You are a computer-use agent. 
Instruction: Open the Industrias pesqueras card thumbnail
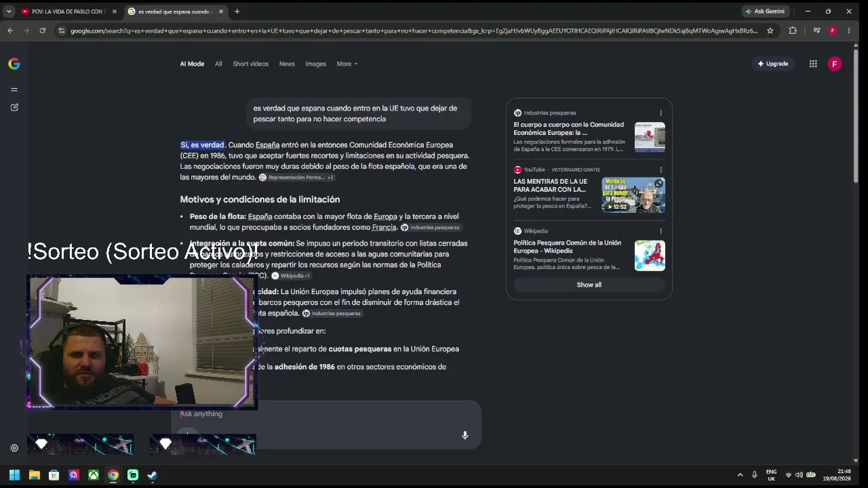650,137
